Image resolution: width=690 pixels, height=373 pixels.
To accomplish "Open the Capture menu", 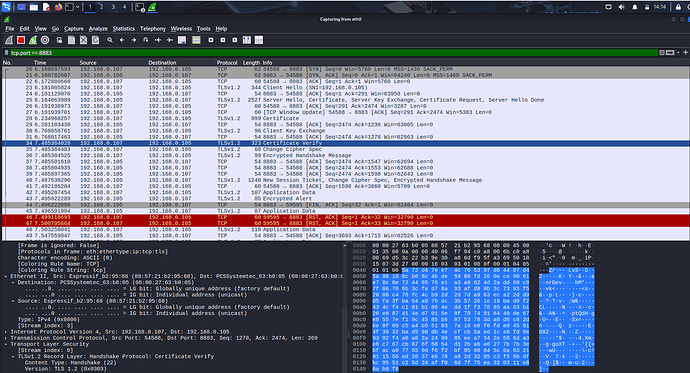I will click(73, 29).
